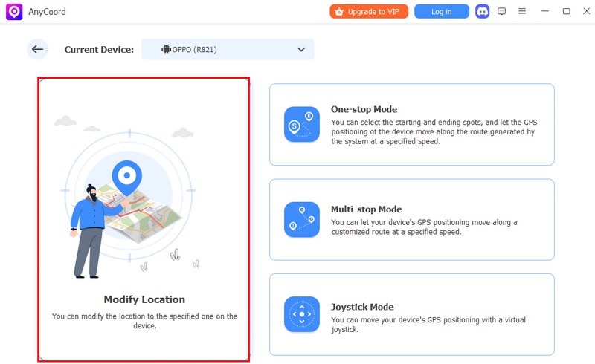Select the Multi-stop Mode heading
Viewport: 595px width, 364px height.
(366, 209)
